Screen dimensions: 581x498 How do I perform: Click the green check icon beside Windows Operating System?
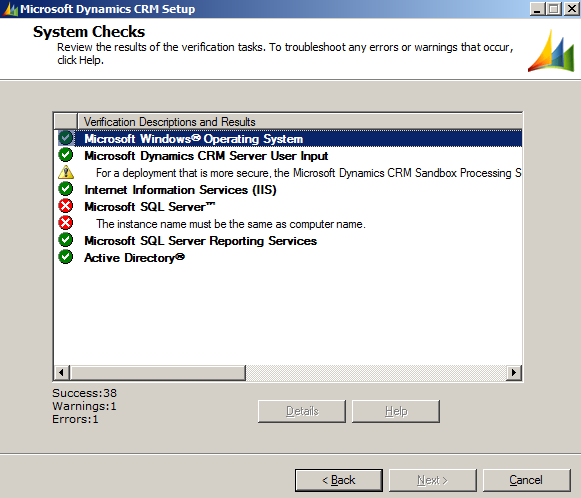[66, 138]
